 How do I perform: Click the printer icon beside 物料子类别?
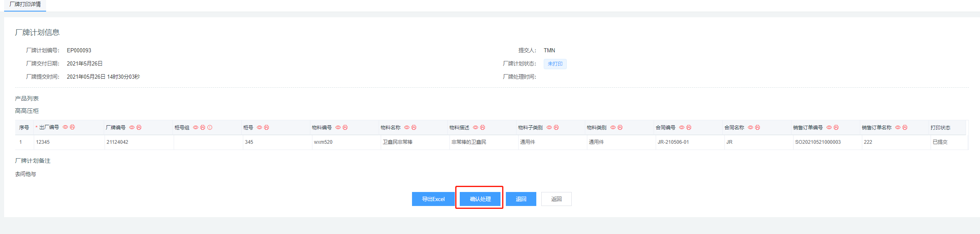556,128
